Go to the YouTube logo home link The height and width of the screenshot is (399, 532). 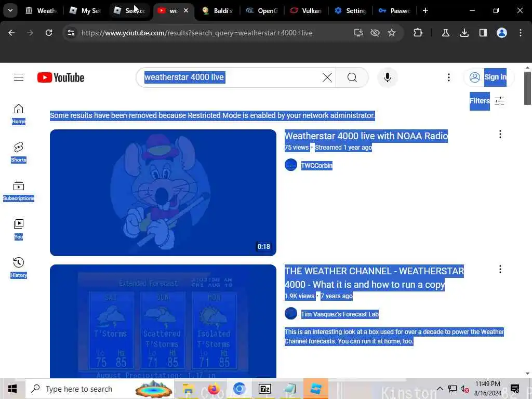61,77
